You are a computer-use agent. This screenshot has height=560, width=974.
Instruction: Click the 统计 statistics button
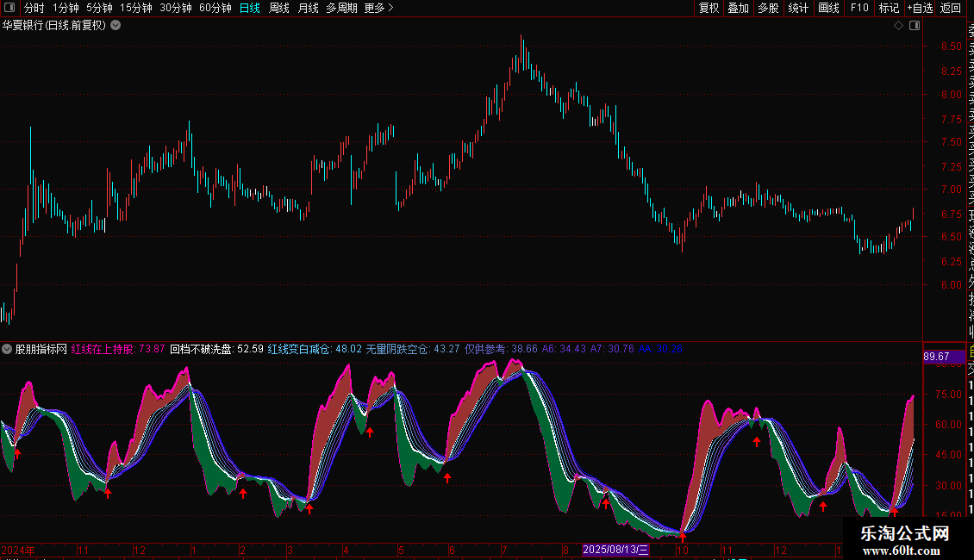(x=798, y=8)
